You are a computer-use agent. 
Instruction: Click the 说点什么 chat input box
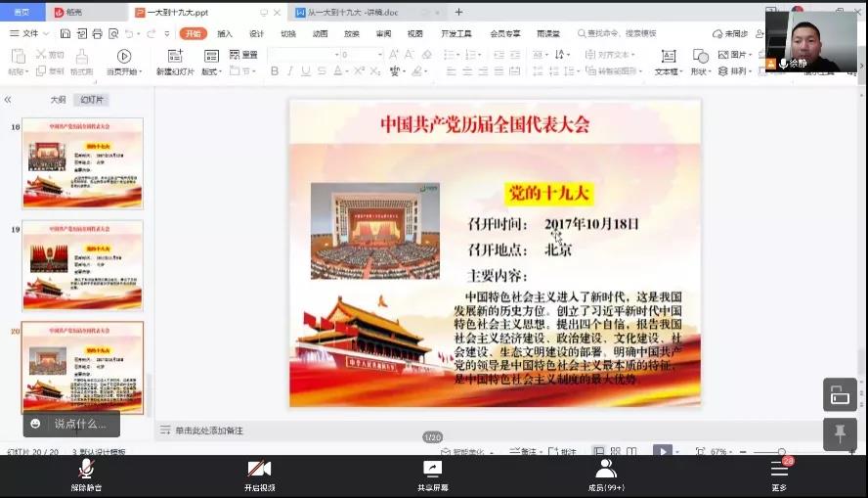coord(71,424)
